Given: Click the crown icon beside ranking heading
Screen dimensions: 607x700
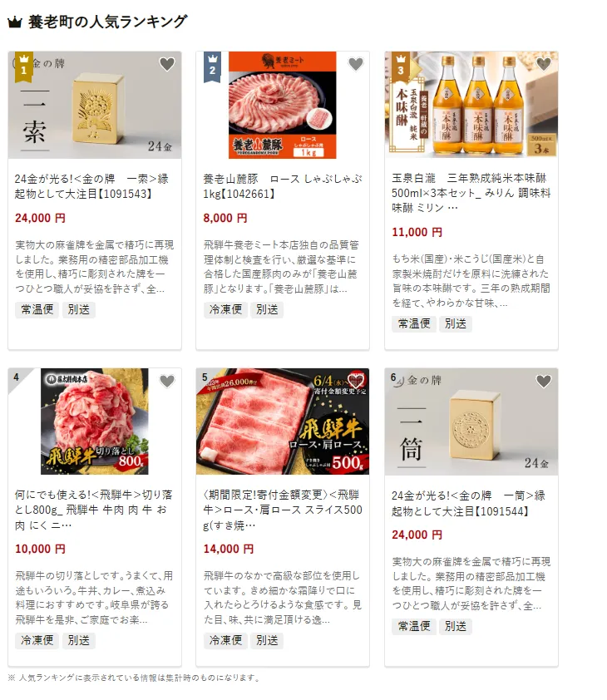Looking at the screenshot, I should [x=15, y=22].
